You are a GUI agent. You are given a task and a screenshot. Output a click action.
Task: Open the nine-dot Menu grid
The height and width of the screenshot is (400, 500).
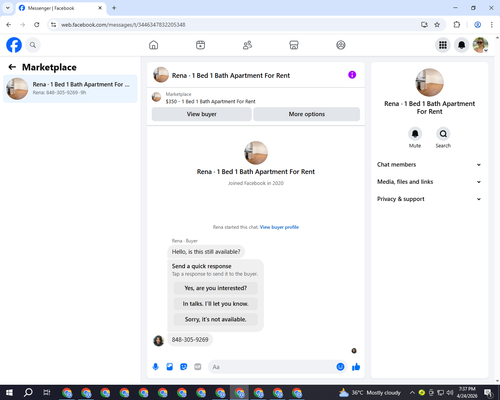coord(443,45)
